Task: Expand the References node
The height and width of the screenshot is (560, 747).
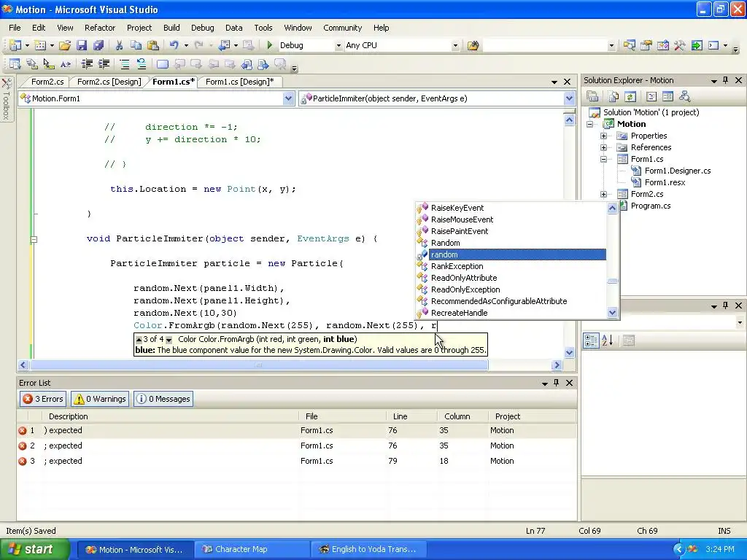Action: [603, 147]
